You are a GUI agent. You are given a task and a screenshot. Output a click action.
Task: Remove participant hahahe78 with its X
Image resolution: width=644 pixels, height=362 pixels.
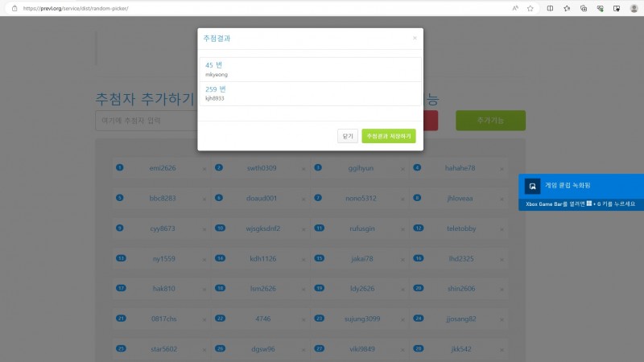503,169
